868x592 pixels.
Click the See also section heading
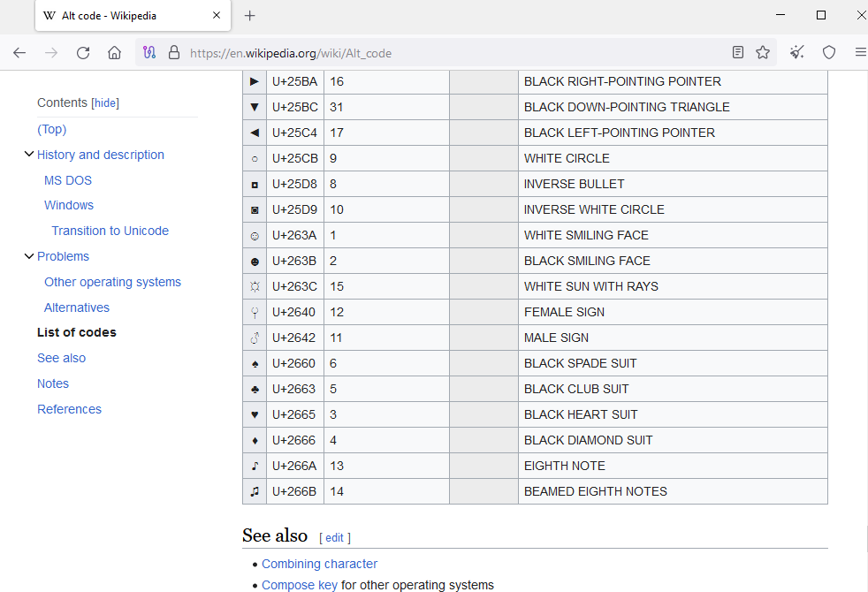click(275, 535)
